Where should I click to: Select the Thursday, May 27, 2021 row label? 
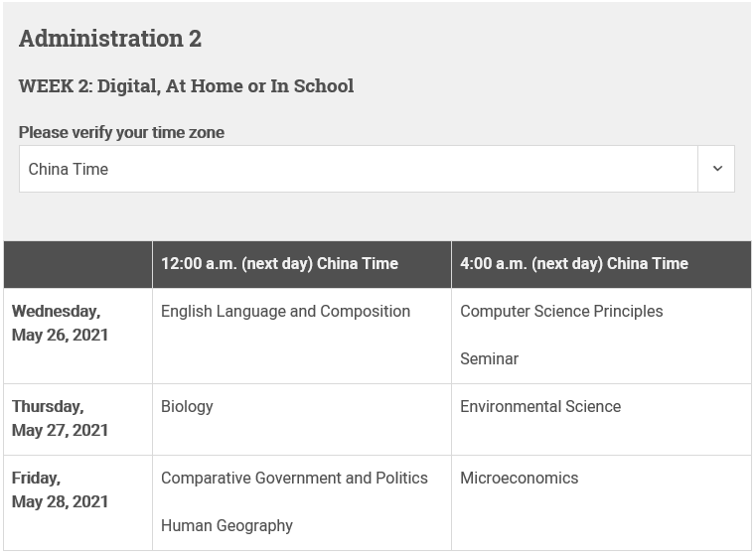[x=60, y=418]
